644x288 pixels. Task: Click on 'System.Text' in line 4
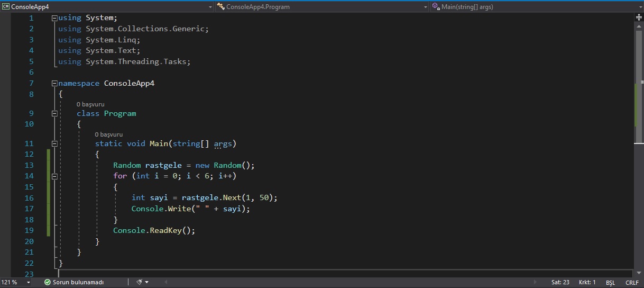pos(112,50)
